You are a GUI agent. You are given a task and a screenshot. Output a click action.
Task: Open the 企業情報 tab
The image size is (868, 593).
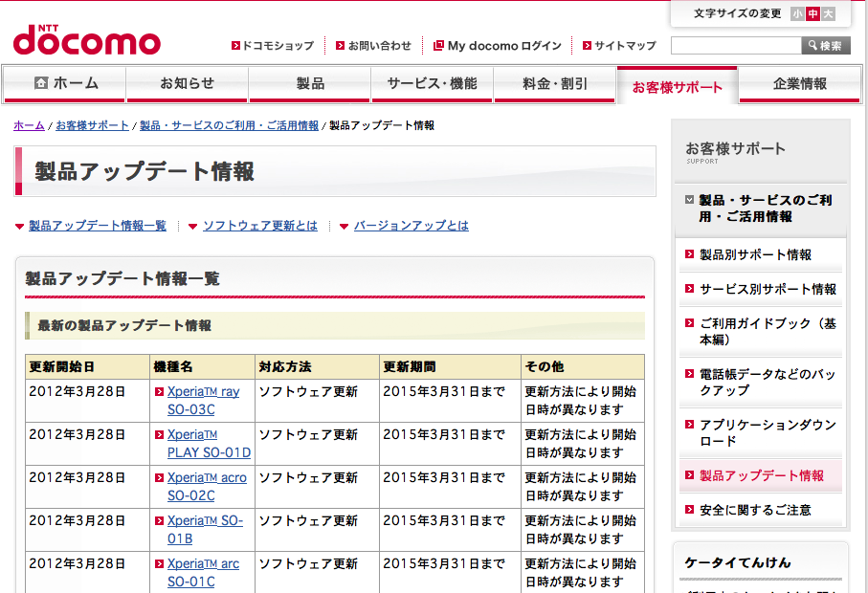[x=800, y=84]
